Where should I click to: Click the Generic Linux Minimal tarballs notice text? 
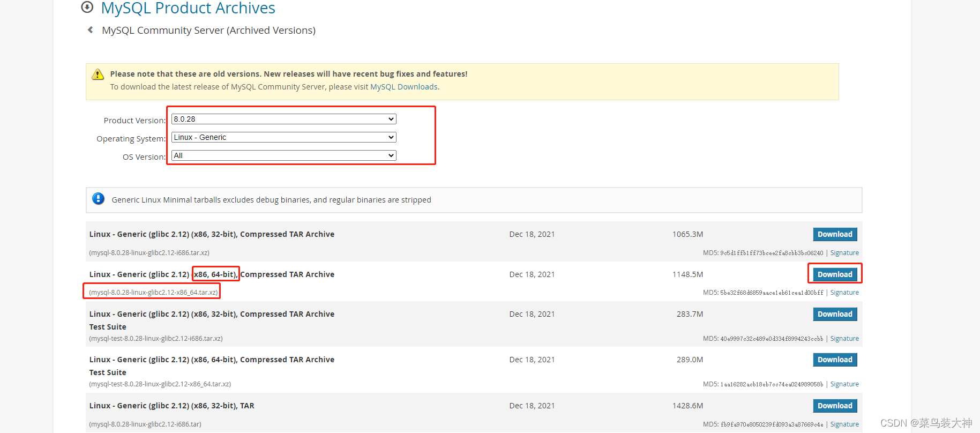[271, 200]
